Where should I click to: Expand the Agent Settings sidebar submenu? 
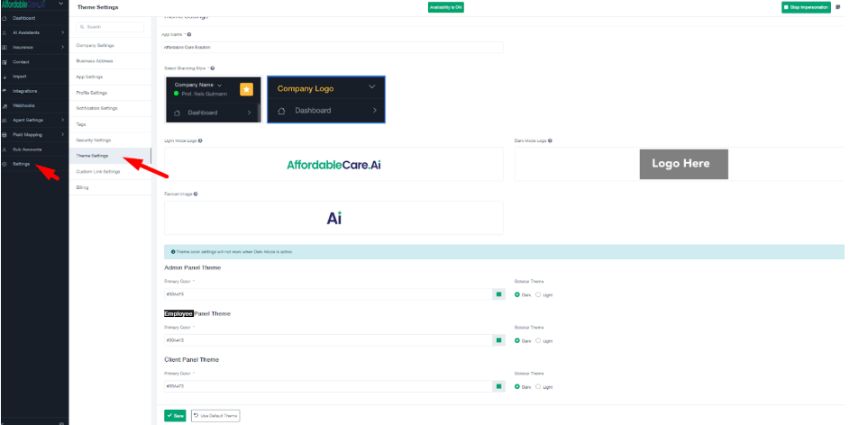coord(62,120)
